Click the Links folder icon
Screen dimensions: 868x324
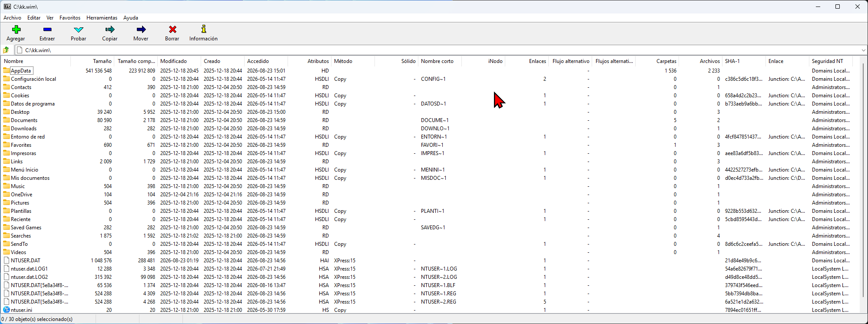[x=7, y=161]
